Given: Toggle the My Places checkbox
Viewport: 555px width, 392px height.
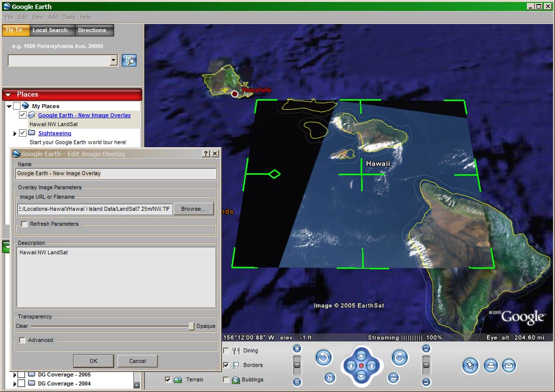Looking at the screenshot, I should pos(17,106).
